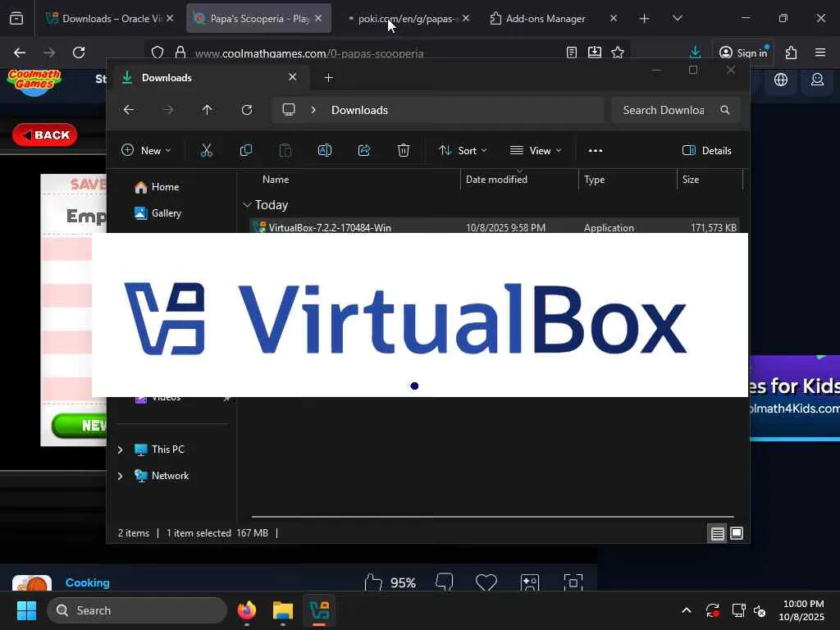The height and width of the screenshot is (630, 840).
Task: Open new Firefox tab
Action: click(645, 18)
